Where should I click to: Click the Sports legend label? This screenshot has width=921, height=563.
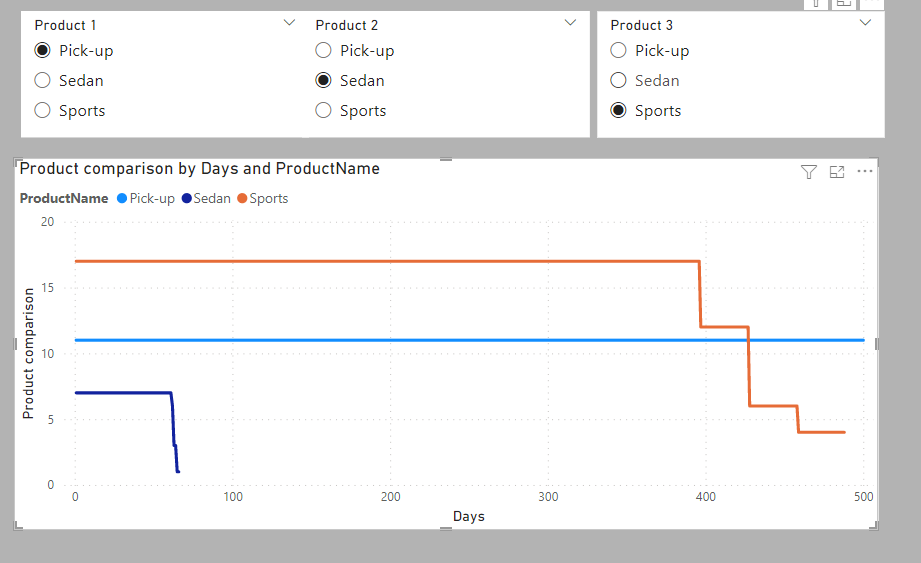point(268,198)
